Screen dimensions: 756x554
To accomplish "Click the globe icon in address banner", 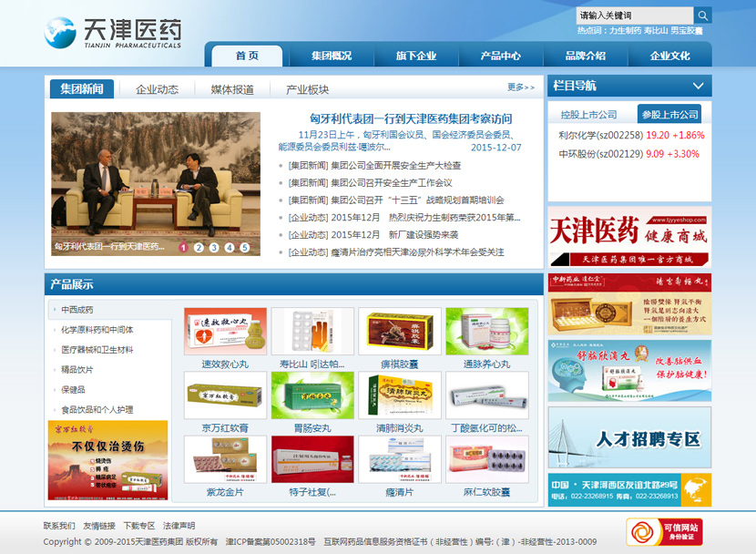I will [x=696, y=490].
